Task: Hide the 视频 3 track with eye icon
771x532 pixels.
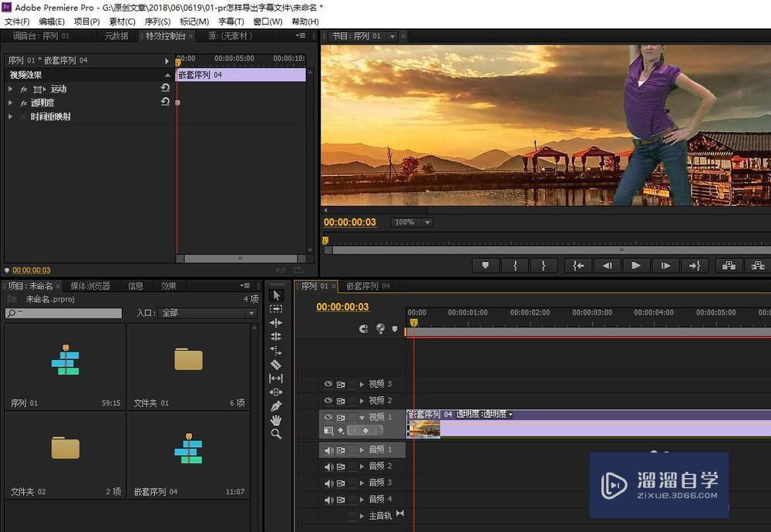Action: (x=328, y=384)
